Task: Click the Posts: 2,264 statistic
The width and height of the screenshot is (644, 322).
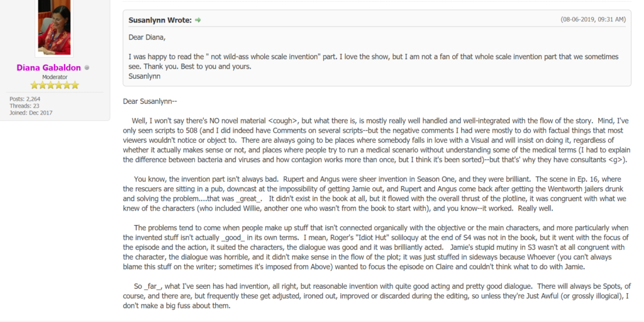Action: pyautogui.click(x=25, y=99)
